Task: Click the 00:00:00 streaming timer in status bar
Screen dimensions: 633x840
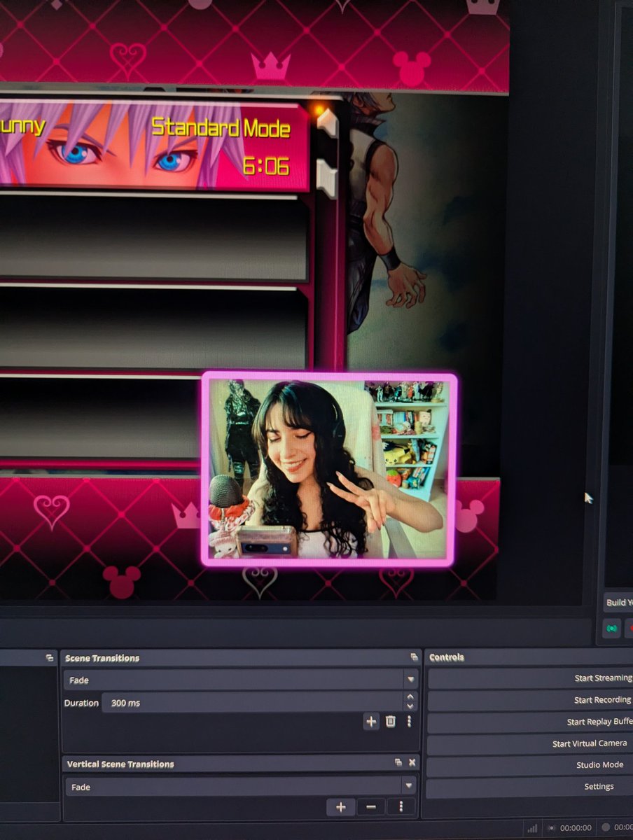Action: [576, 828]
